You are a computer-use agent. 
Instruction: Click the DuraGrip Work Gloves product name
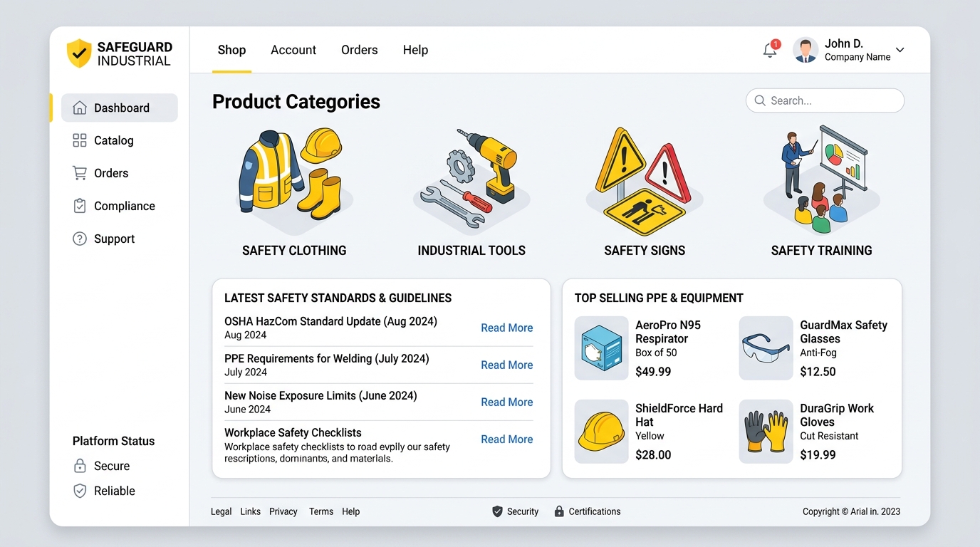(837, 415)
